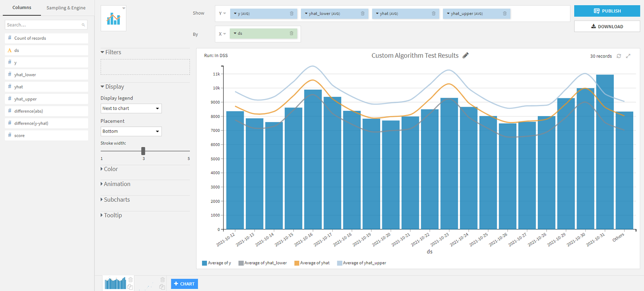Select the first chart thumbnail at bottom

tap(116, 283)
